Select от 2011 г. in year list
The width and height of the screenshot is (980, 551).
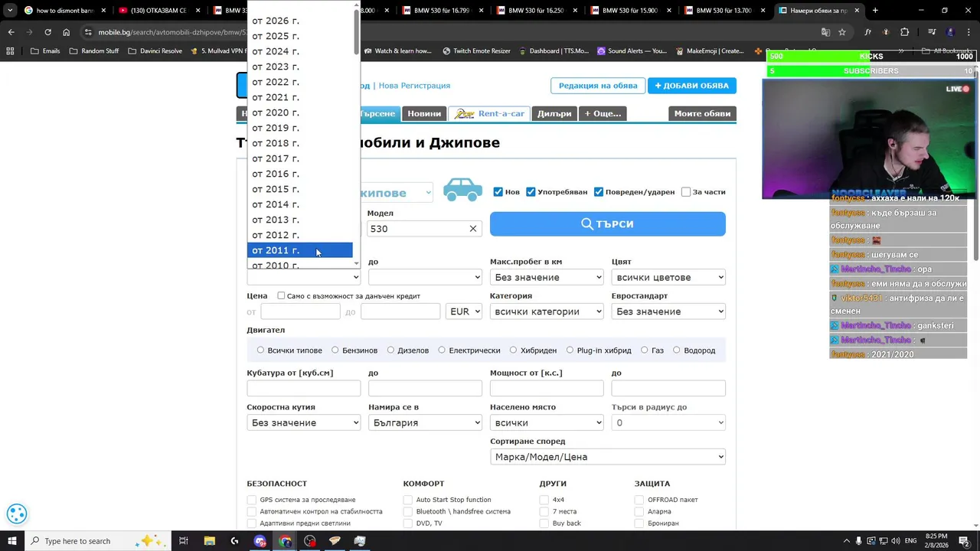(300, 250)
